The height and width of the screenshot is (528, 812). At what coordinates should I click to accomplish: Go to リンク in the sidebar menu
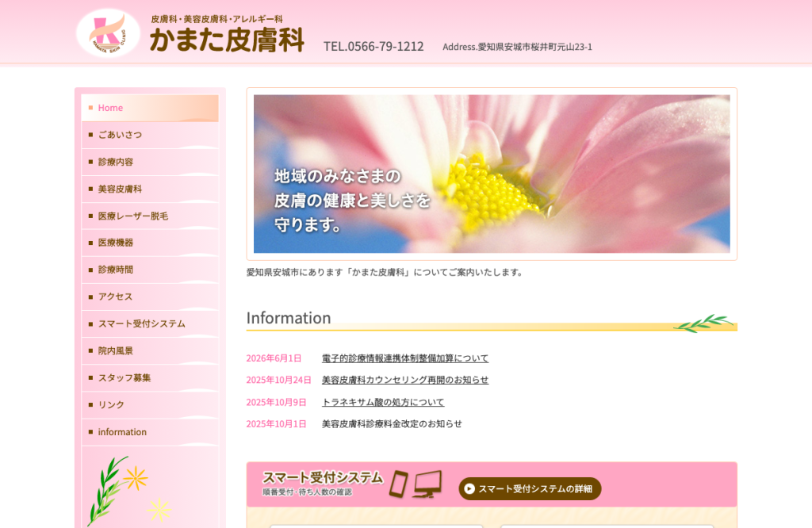coord(150,405)
